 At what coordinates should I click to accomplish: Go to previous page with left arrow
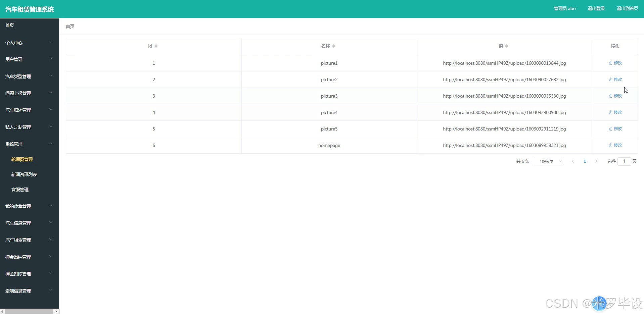[x=573, y=161]
